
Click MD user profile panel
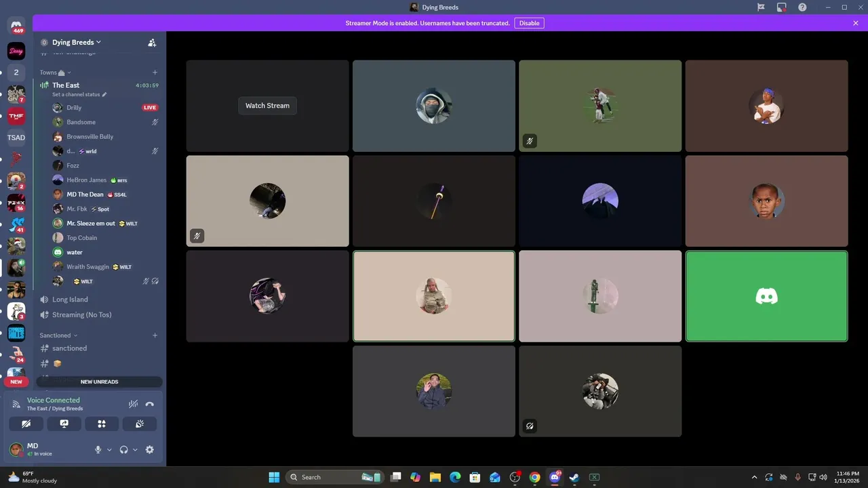click(x=47, y=449)
